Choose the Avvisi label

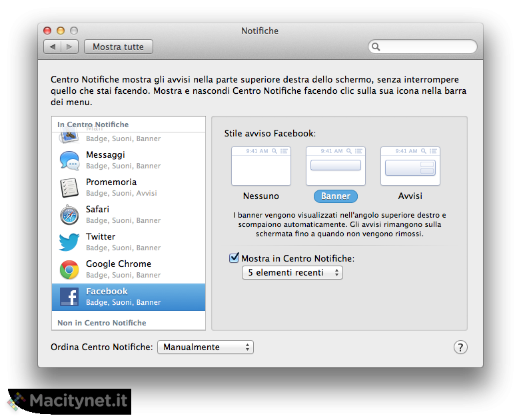(x=410, y=196)
